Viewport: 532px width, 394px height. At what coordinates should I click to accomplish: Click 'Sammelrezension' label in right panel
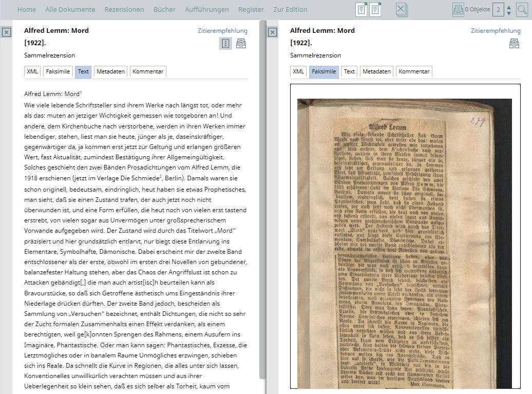[315, 55]
